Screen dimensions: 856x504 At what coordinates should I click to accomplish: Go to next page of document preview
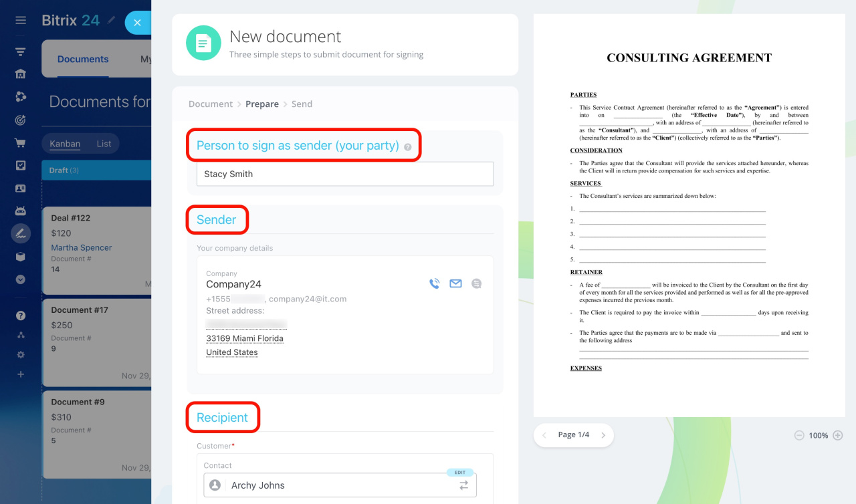coord(603,435)
